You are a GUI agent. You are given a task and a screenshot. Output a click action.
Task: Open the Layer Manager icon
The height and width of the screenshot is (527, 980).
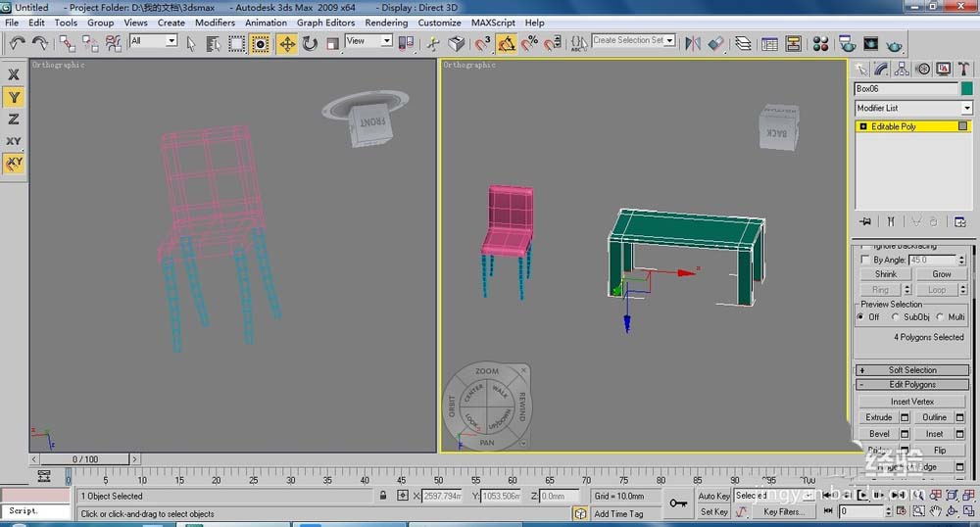(743, 43)
